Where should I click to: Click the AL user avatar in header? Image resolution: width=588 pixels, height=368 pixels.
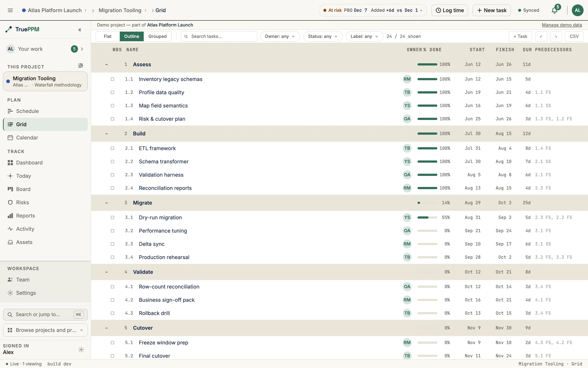[x=578, y=10]
